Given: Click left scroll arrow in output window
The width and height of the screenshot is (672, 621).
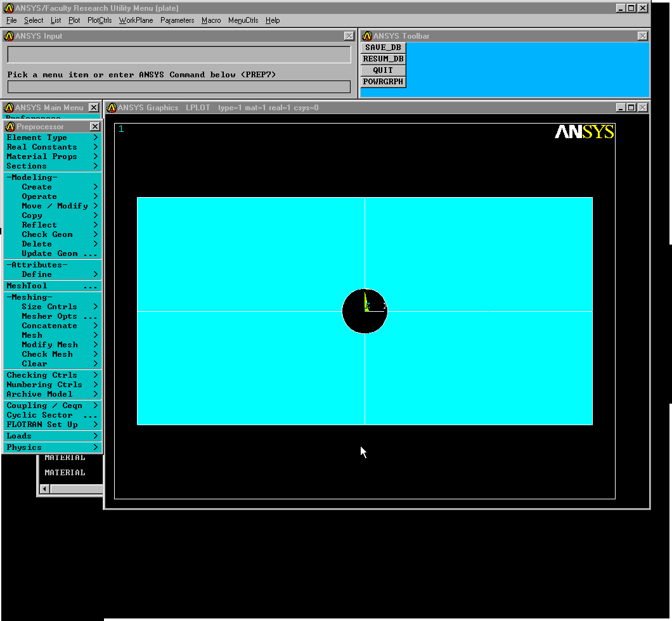Looking at the screenshot, I should tap(44, 489).
